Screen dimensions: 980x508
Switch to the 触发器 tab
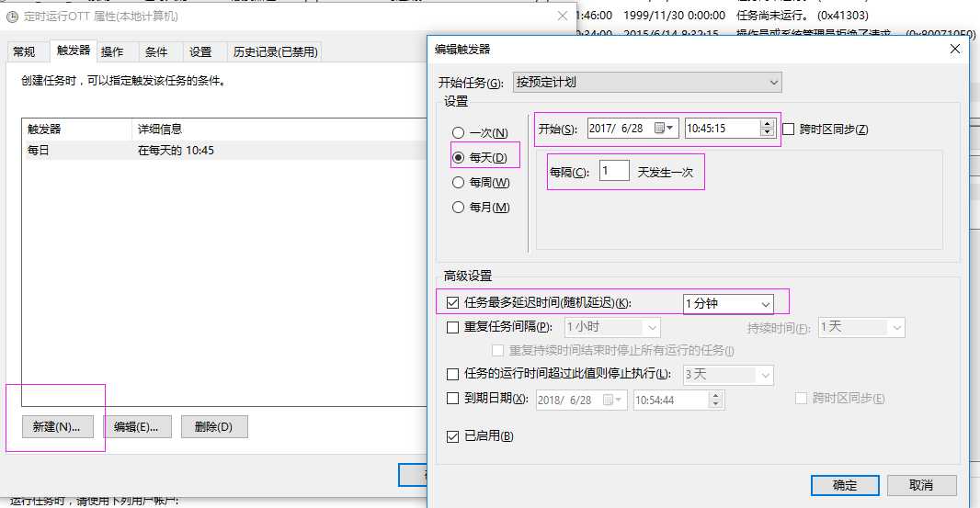point(74,51)
